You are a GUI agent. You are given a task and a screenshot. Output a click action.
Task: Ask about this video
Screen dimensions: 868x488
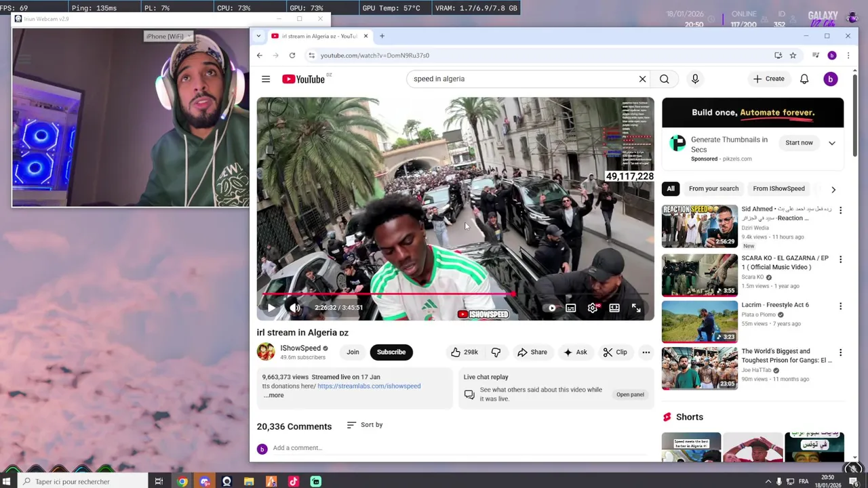(x=575, y=352)
